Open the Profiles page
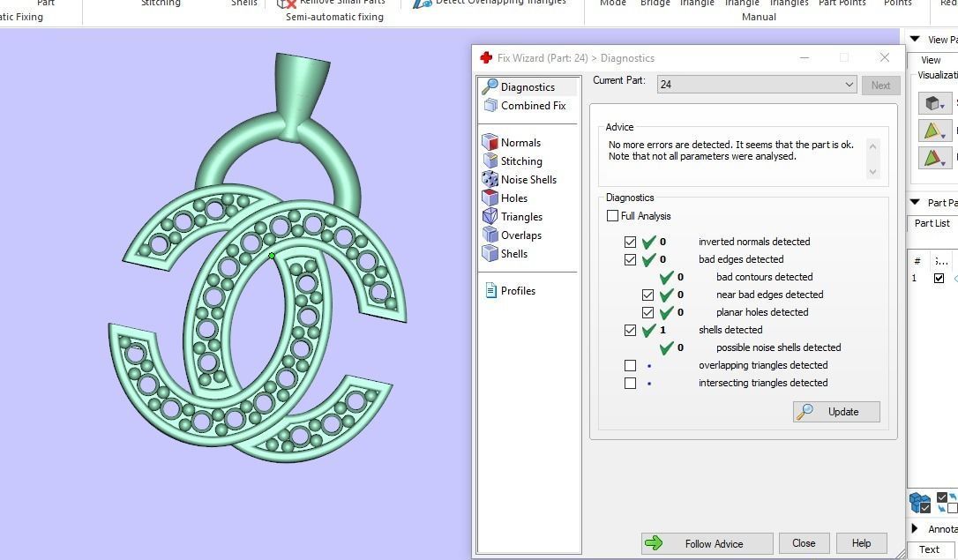Image resolution: width=958 pixels, height=560 pixels. [x=510, y=291]
